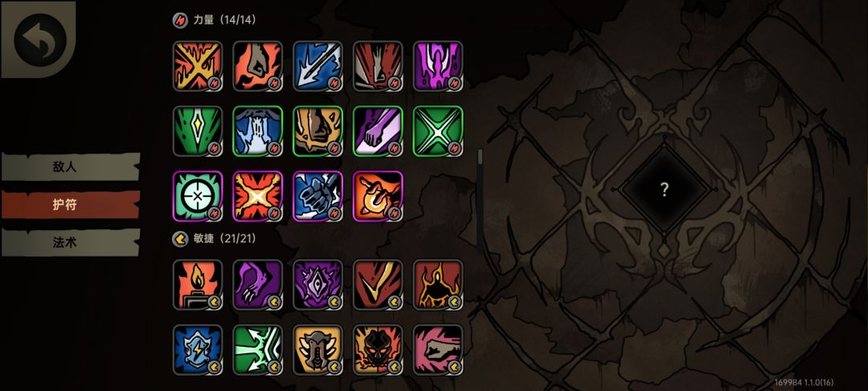Select the orange explosion X charm
The width and height of the screenshot is (868, 391).
click(x=257, y=196)
